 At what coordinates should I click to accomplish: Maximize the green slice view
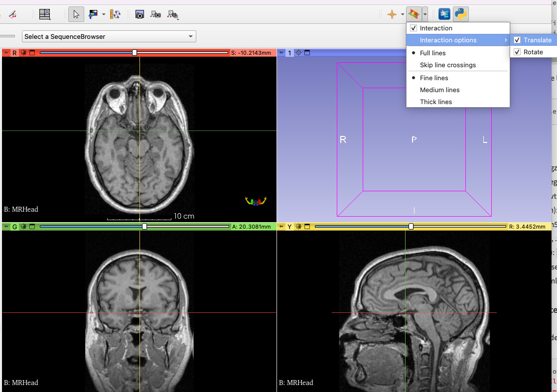[x=32, y=226]
